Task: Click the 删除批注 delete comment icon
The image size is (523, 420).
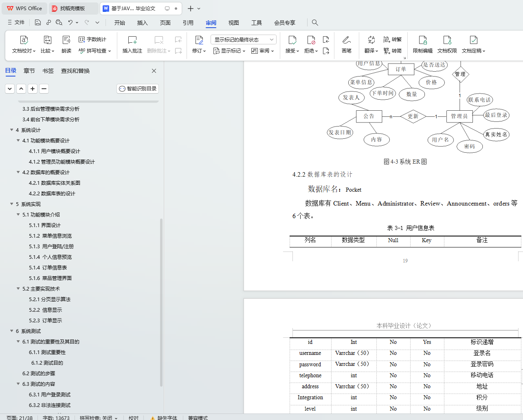Action: click(x=159, y=40)
